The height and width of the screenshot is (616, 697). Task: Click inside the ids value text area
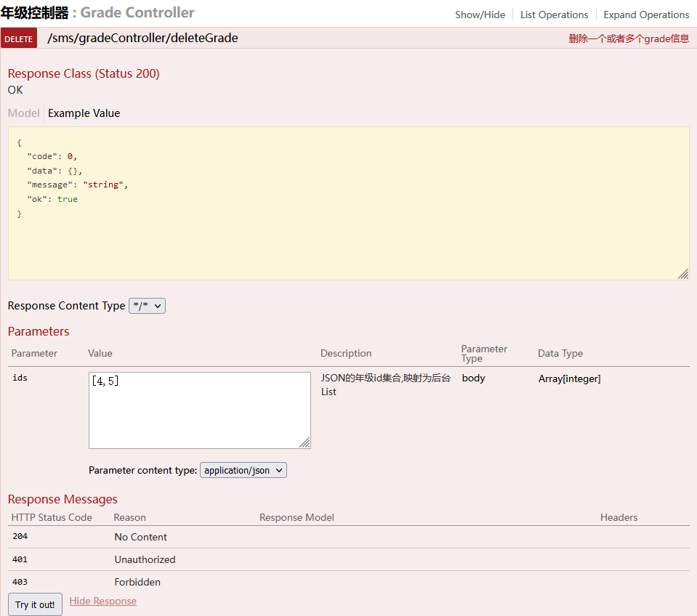click(x=200, y=410)
